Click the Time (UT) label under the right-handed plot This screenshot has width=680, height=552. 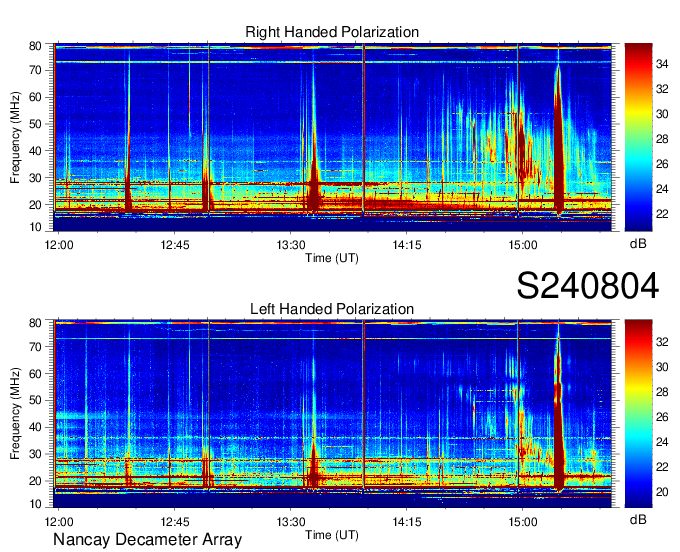332,258
